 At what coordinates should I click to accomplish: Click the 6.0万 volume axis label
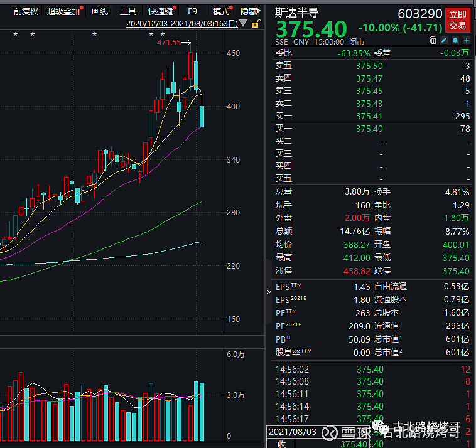pos(235,355)
